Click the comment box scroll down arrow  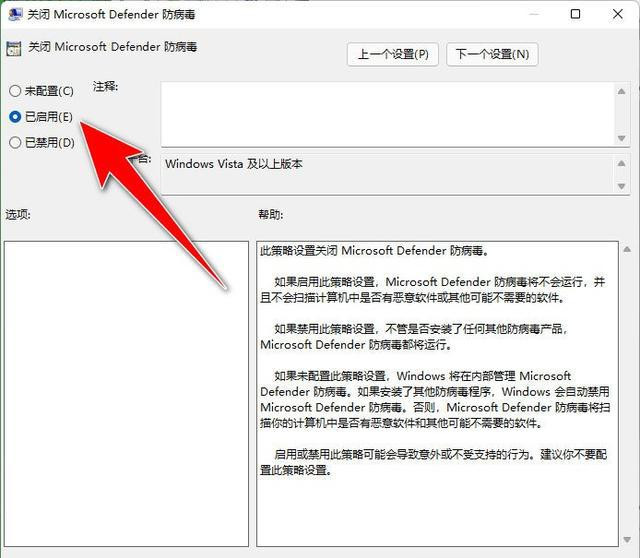[x=621, y=138]
